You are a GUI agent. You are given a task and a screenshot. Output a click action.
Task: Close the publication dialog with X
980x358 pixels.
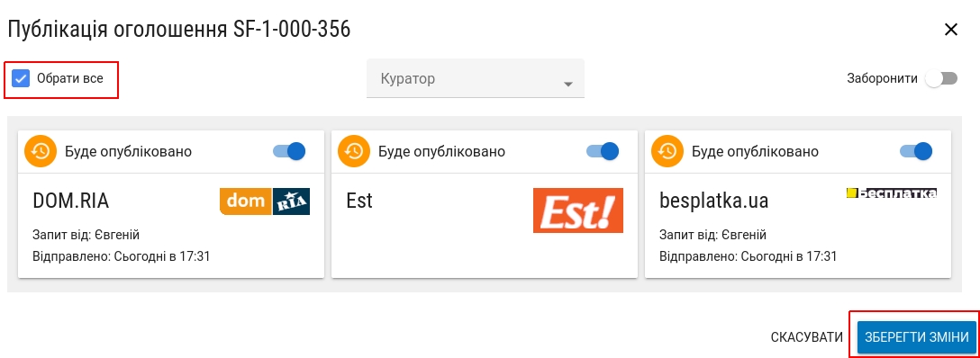click(950, 30)
